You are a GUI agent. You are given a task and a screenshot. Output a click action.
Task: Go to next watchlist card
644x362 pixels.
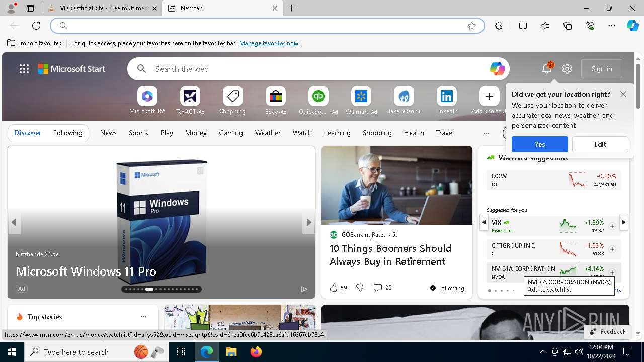point(624,222)
